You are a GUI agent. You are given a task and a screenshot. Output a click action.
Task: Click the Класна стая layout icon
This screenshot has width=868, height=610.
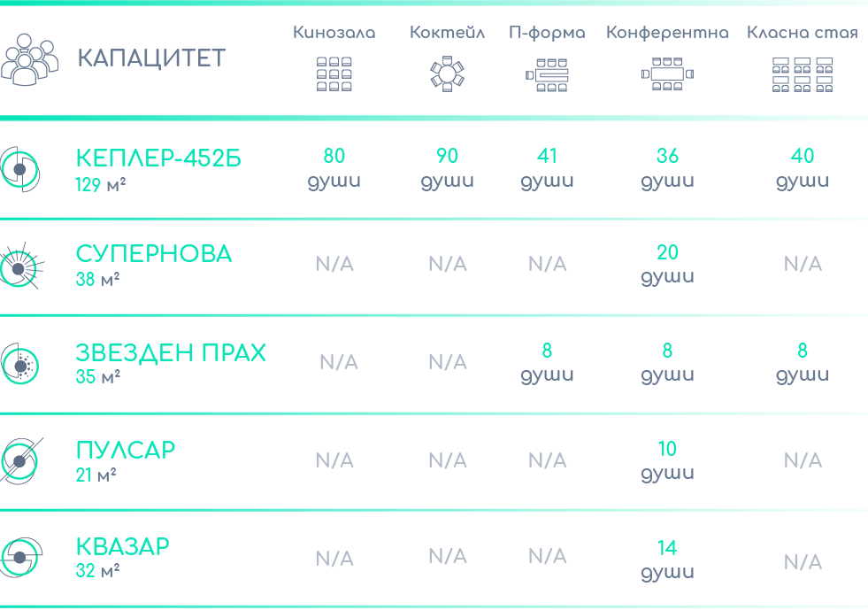click(x=803, y=74)
